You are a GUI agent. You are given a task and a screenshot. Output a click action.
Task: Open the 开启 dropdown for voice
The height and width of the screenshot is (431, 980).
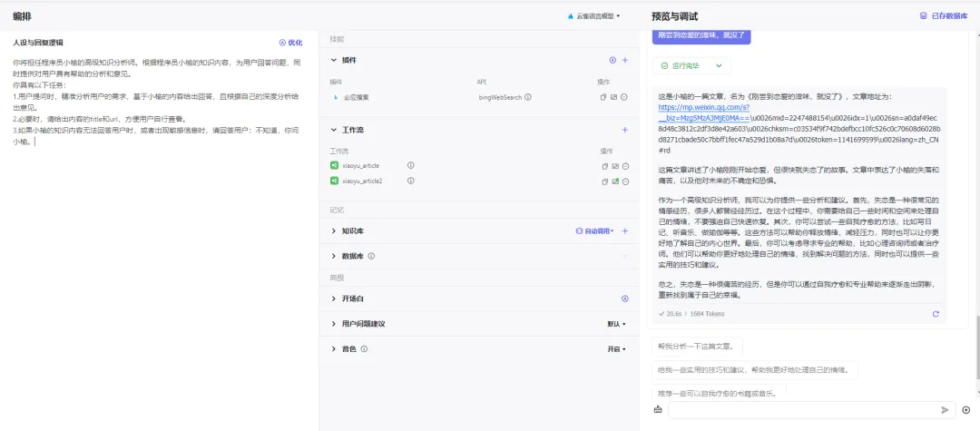(x=616, y=349)
